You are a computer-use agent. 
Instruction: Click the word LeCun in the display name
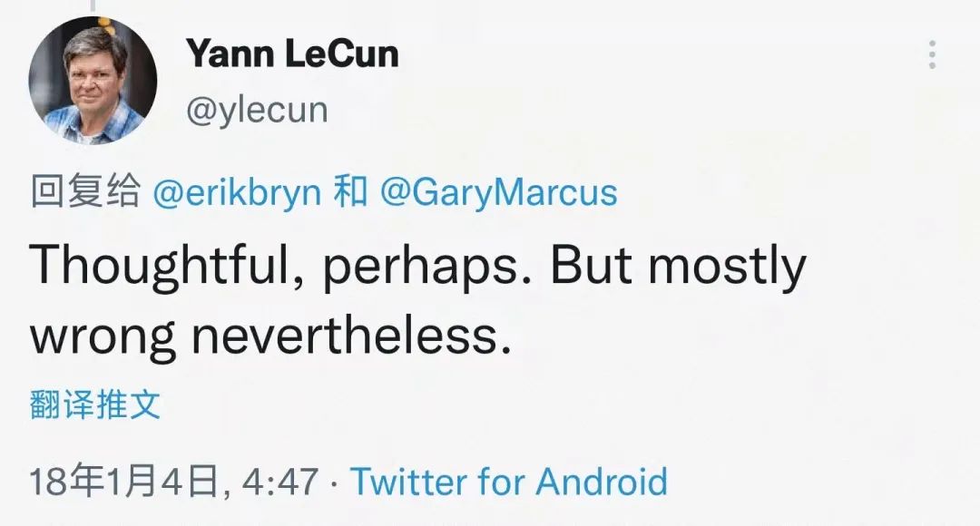pos(341,54)
